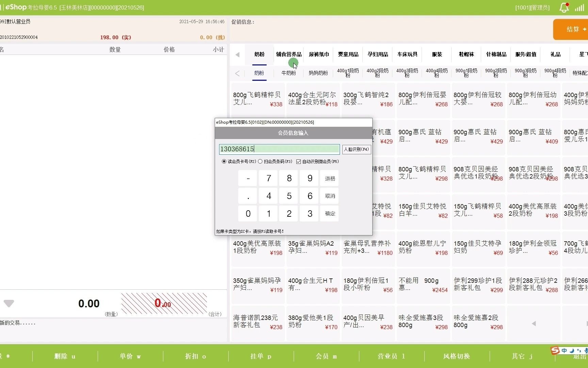Click 单价 w unit price button
Image resolution: width=588 pixels, height=368 pixels.
click(130, 356)
